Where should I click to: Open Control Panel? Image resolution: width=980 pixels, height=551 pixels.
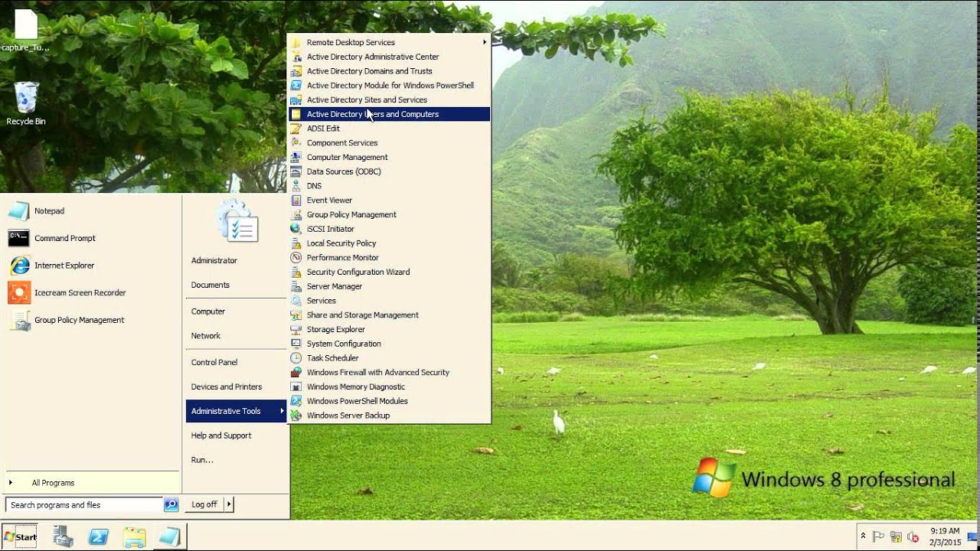coord(236,363)
